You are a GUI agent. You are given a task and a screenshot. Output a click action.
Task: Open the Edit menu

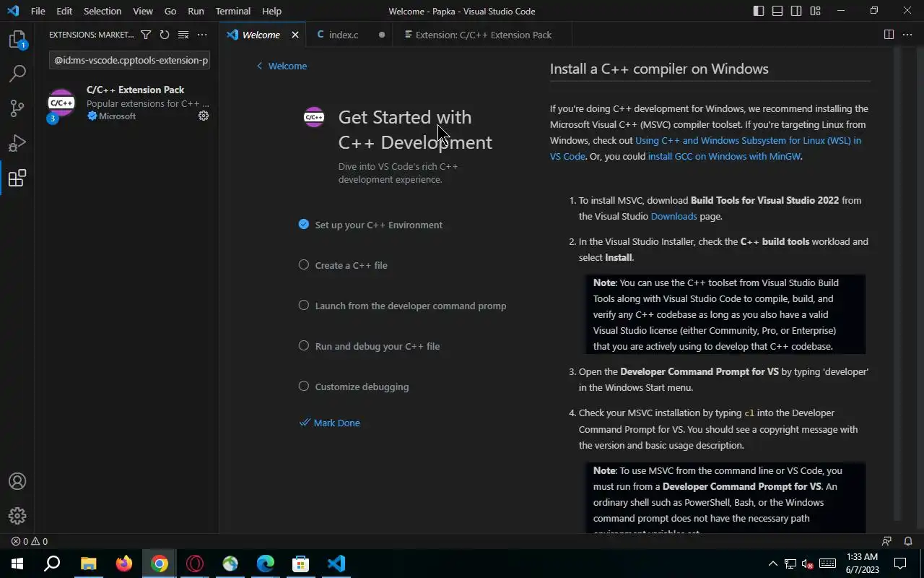tap(64, 11)
